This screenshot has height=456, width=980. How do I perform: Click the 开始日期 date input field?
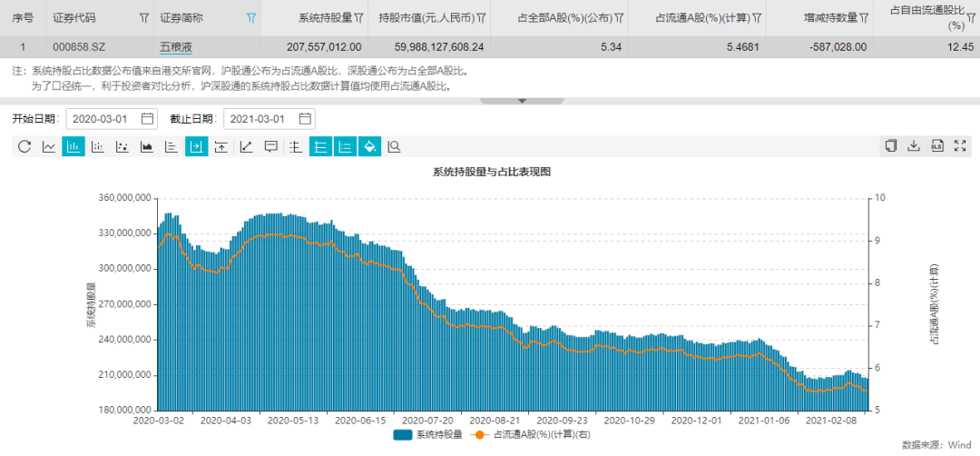(112, 118)
